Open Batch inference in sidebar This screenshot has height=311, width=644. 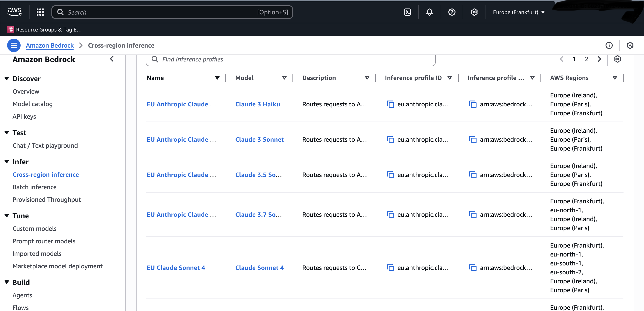click(x=34, y=187)
